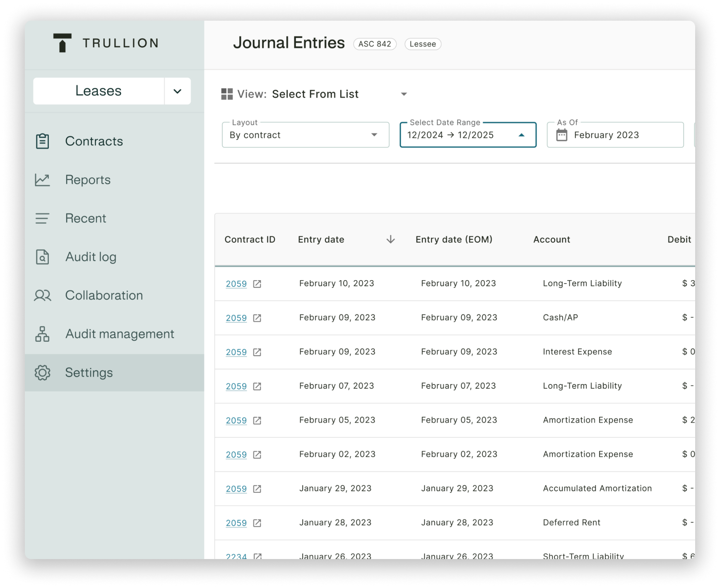Click calendar icon in As Of field
Viewport: 720px width, 588px height.
[561, 135]
